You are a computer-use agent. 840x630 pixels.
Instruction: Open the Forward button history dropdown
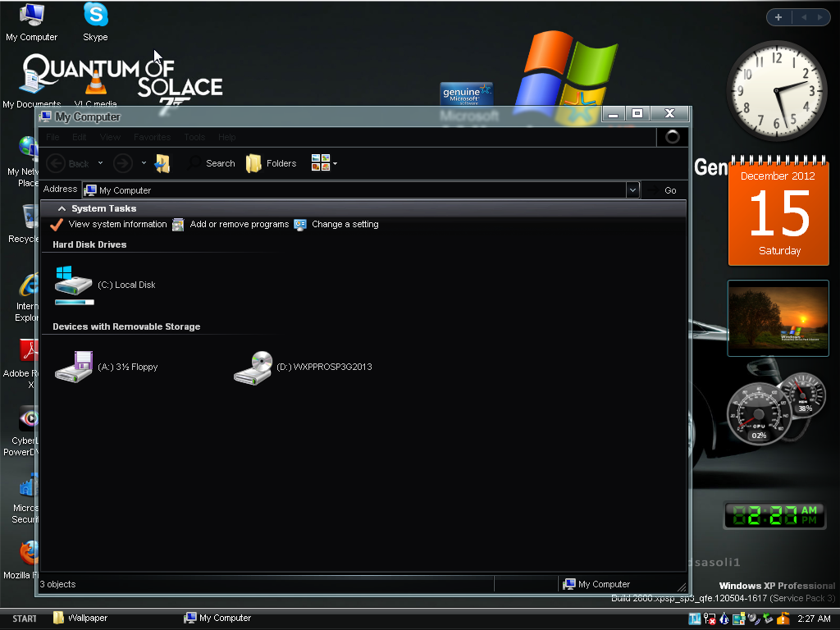144,163
